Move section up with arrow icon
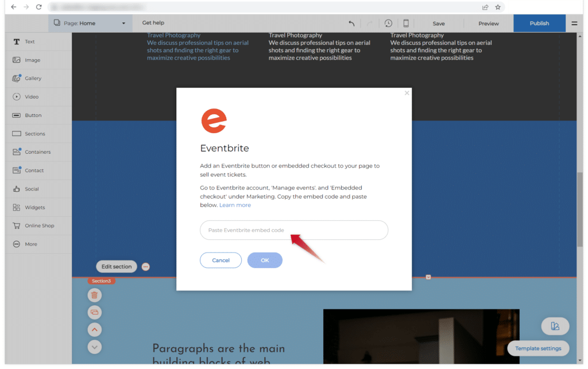This screenshot has width=588, height=369. click(95, 329)
